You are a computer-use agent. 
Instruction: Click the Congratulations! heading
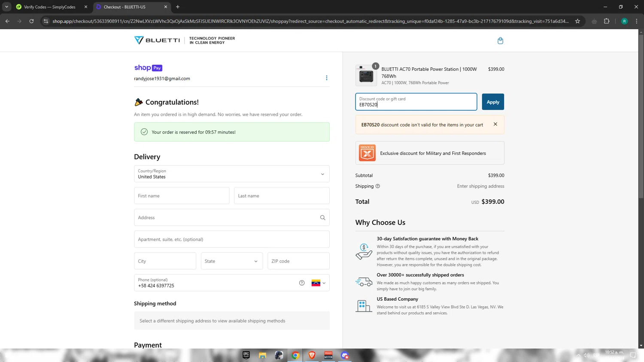point(172,102)
